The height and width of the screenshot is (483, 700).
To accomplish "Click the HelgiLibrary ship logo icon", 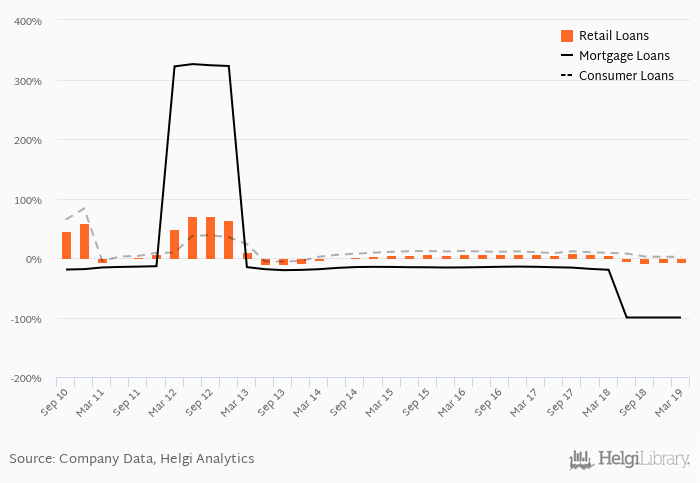I will [x=581, y=460].
